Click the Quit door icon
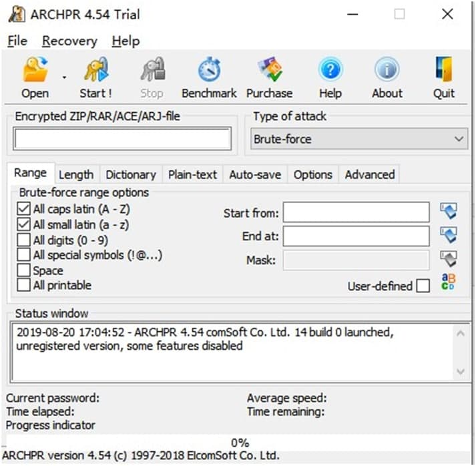The image size is (476, 466). tap(444, 70)
